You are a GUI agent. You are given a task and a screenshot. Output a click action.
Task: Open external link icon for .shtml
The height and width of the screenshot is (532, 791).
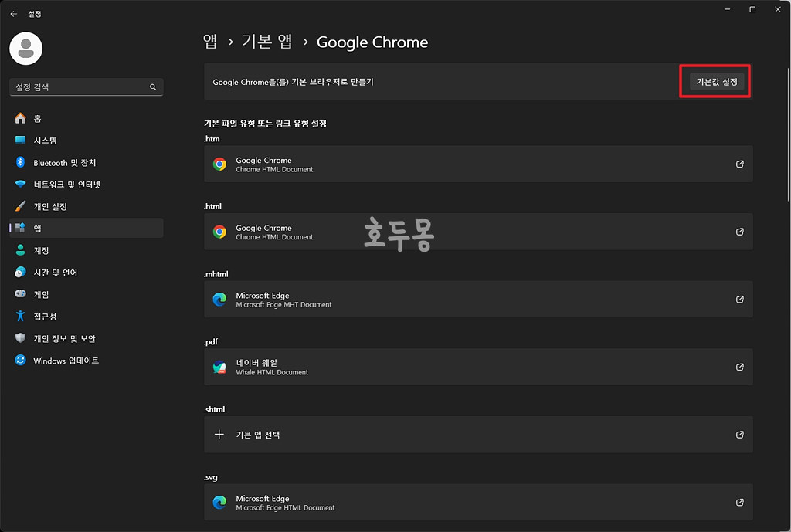[x=739, y=435]
